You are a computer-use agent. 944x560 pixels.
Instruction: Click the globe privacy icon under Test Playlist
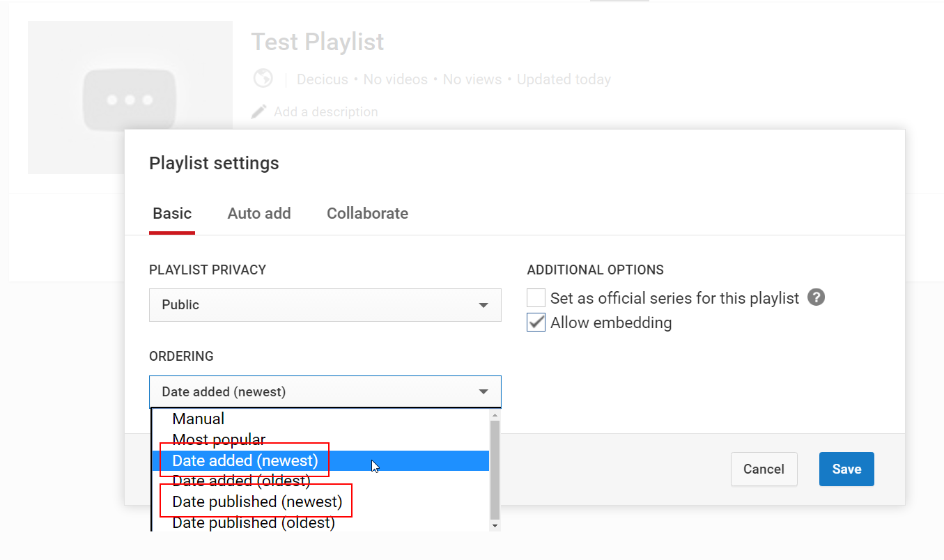click(263, 79)
